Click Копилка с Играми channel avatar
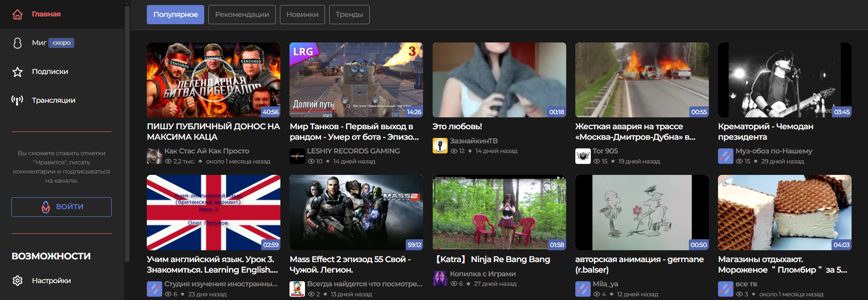 (x=440, y=279)
